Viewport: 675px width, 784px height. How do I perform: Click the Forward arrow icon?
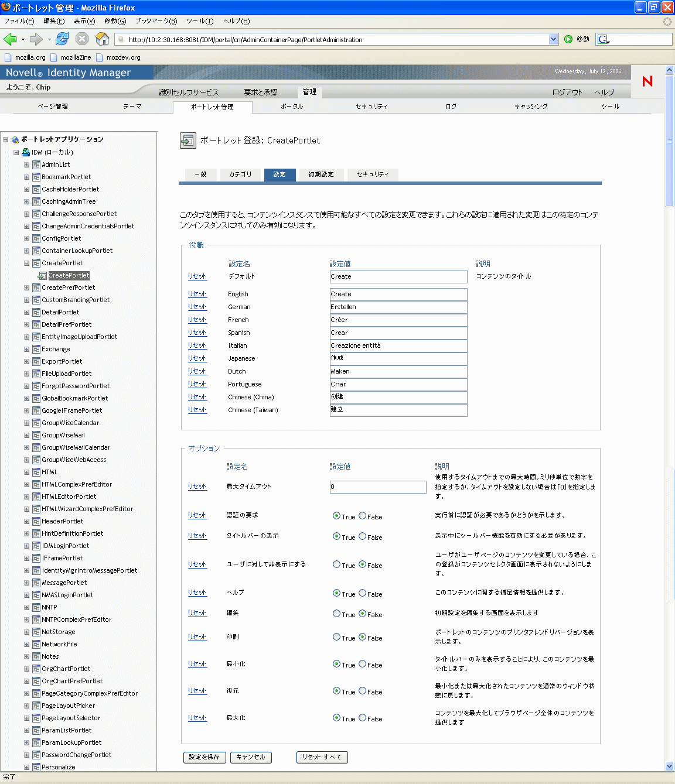coord(36,39)
